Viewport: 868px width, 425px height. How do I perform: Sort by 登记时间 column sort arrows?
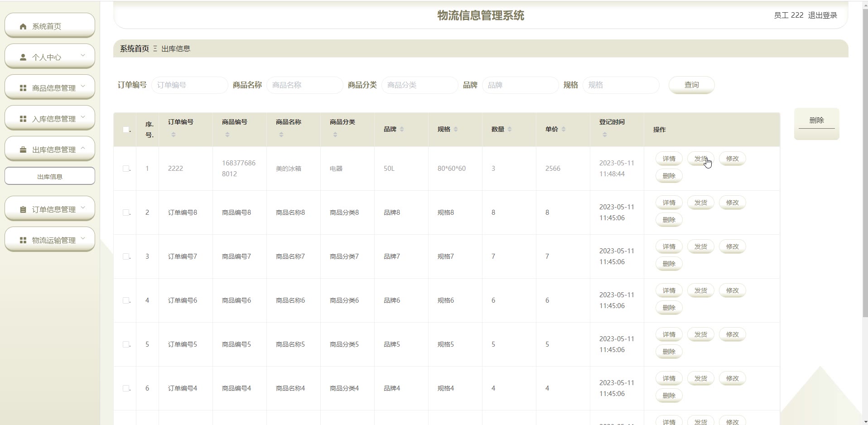pos(605,135)
